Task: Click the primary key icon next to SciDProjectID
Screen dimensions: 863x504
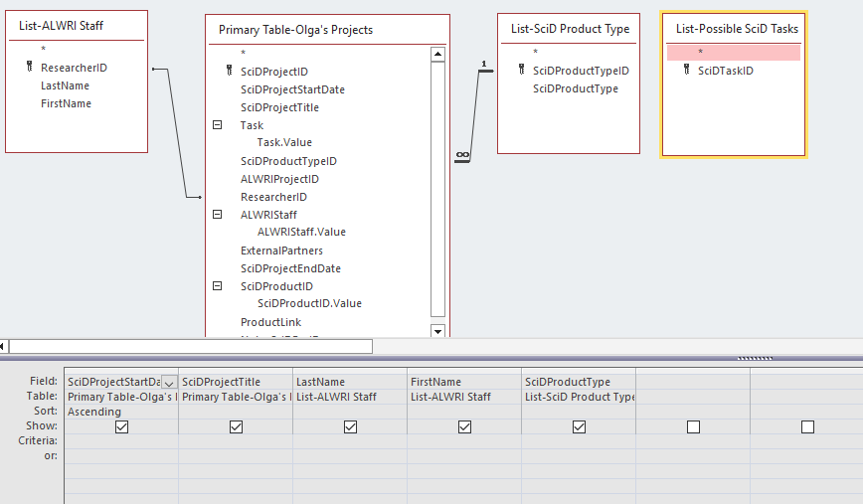Action: pyautogui.click(x=230, y=72)
